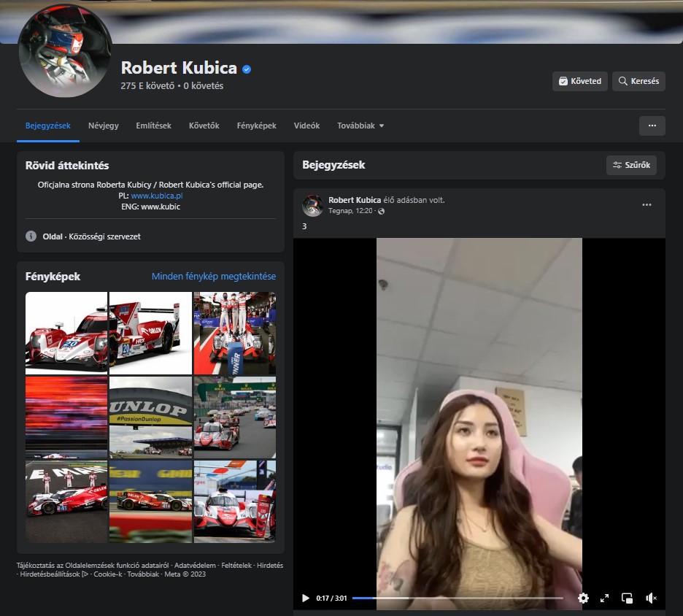Open the video quality settings gear
The height and width of the screenshot is (616, 683).
tap(583, 598)
